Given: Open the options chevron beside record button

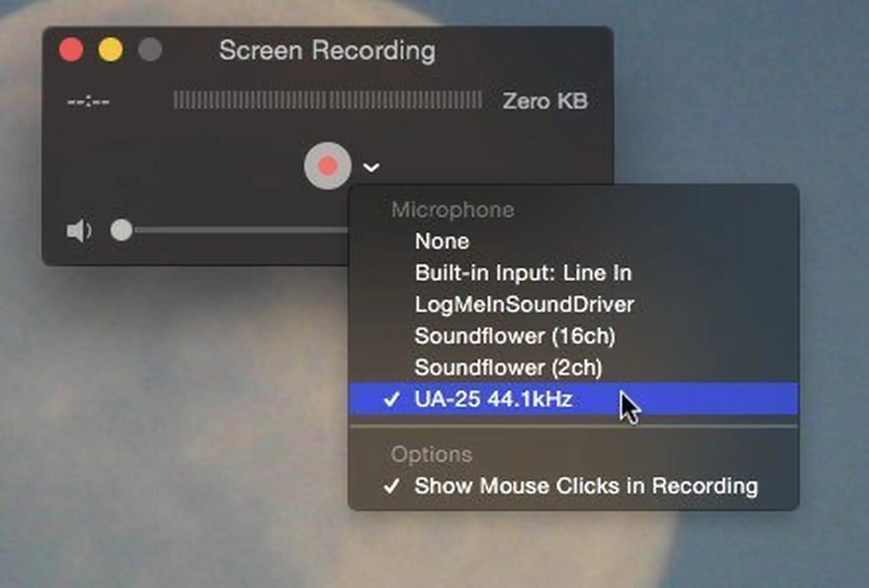Looking at the screenshot, I should (371, 167).
